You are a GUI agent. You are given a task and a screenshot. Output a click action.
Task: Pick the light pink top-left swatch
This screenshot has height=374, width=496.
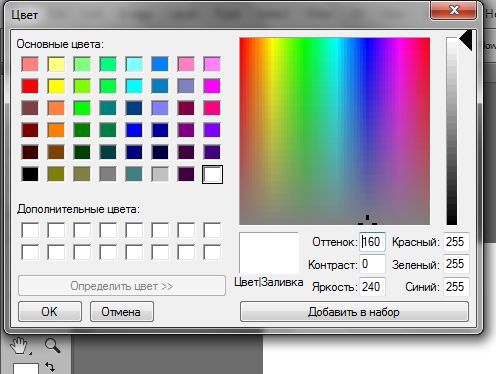[30, 64]
